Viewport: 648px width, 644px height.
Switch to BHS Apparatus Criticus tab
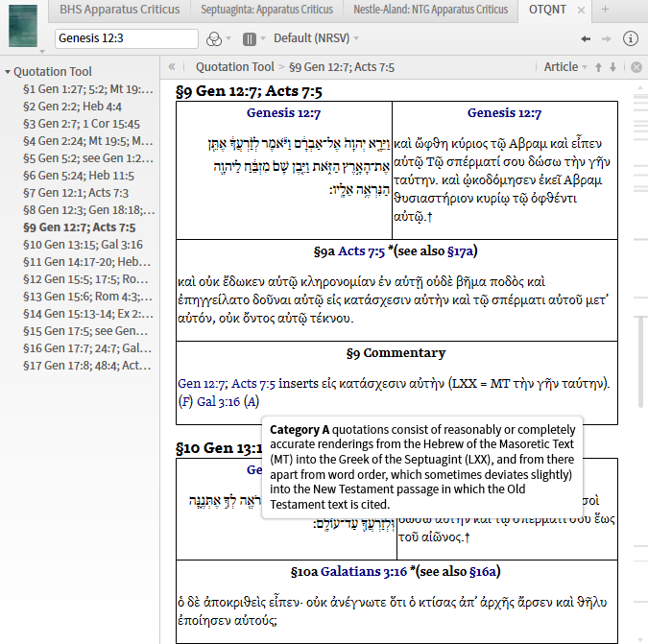(x=119, y=10)
